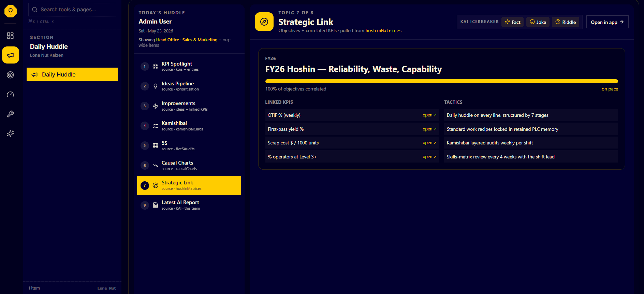The height and width of the screenshot is (294, 644).
Task: Click the Admin User name heading
Action: (x=155, y=22)
